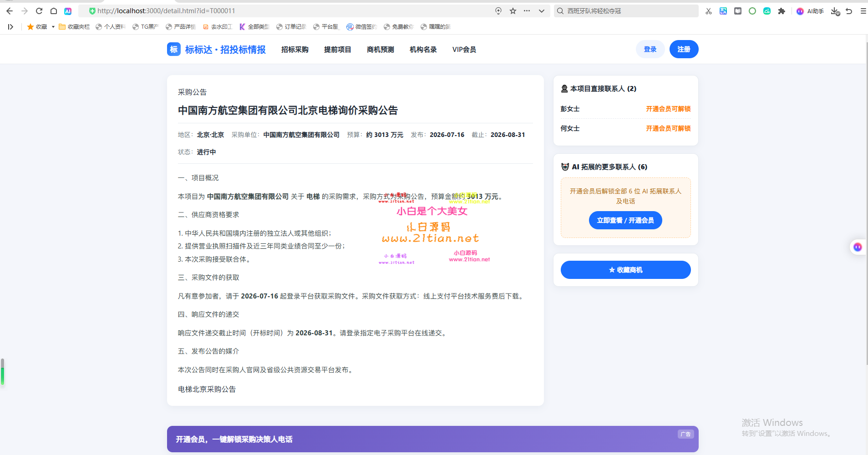Screen dimensions: 868x455
Task: Open the 微信签约 bookmark
Action: pos(362,27)
